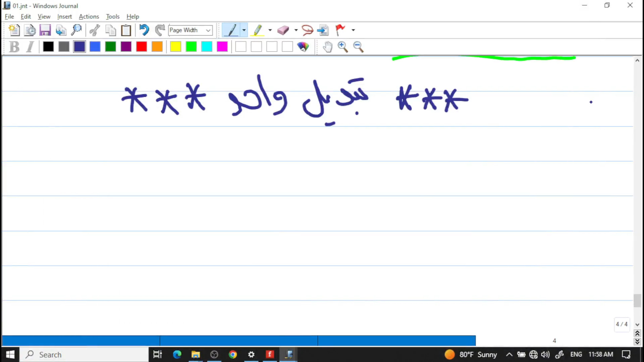Open the recent notes icon
The width and height of the screenshot is (644, 362).
[30, 30]
